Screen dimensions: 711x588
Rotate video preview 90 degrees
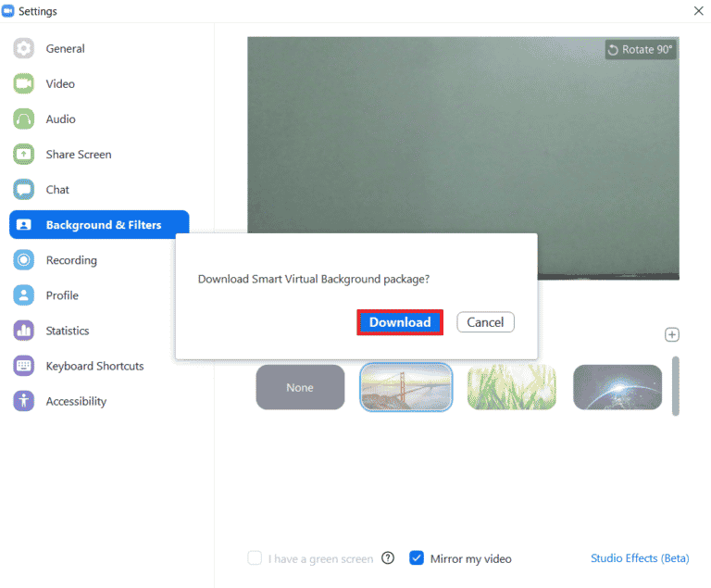point(641,49)
